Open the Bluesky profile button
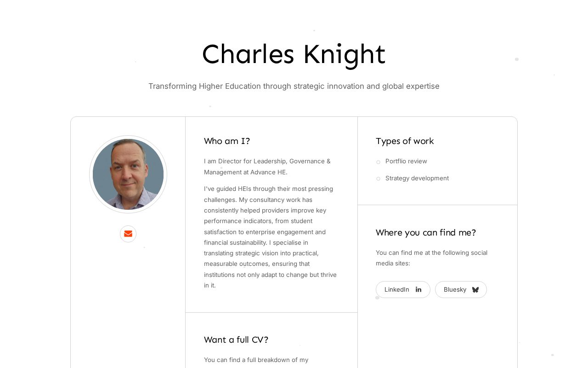 pyautogui.click(x=461, y=289)
